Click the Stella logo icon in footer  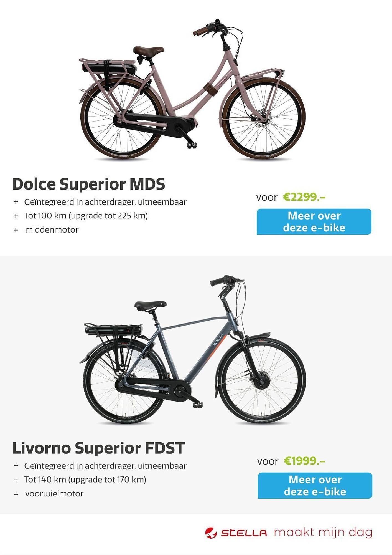[x=211, y=533]
